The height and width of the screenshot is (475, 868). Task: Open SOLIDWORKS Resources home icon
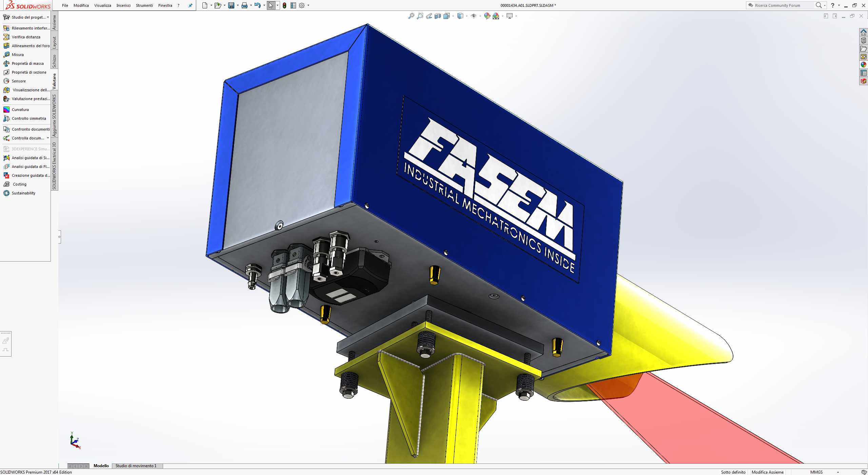point(863,32)
